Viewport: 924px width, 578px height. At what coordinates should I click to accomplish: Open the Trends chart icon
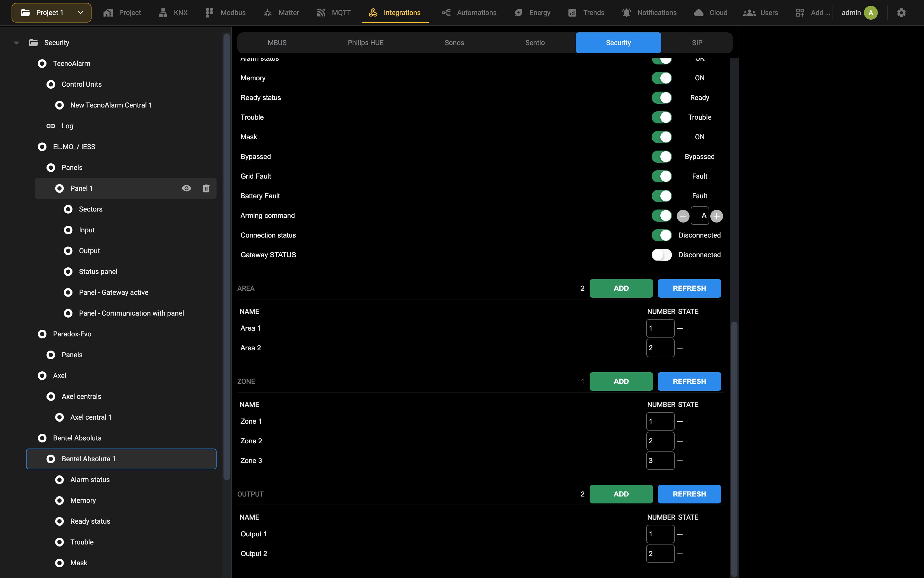[x=572, y=13]
